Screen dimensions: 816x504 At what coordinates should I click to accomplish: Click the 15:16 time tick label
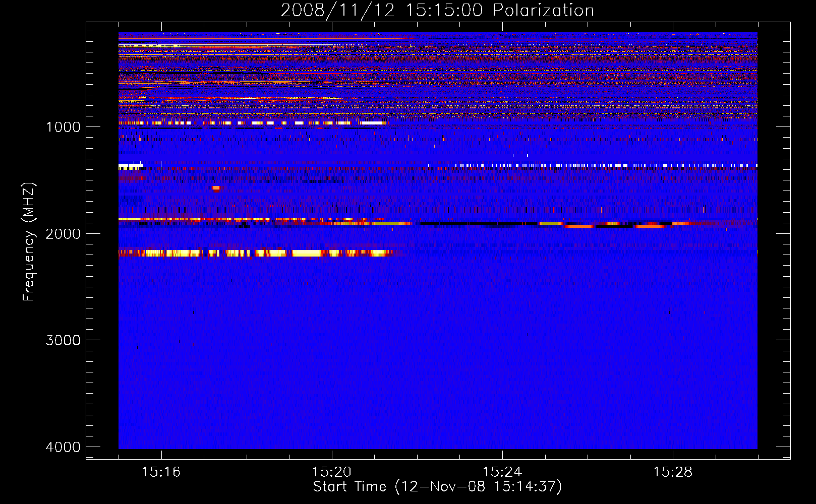[x=161, y=472]
